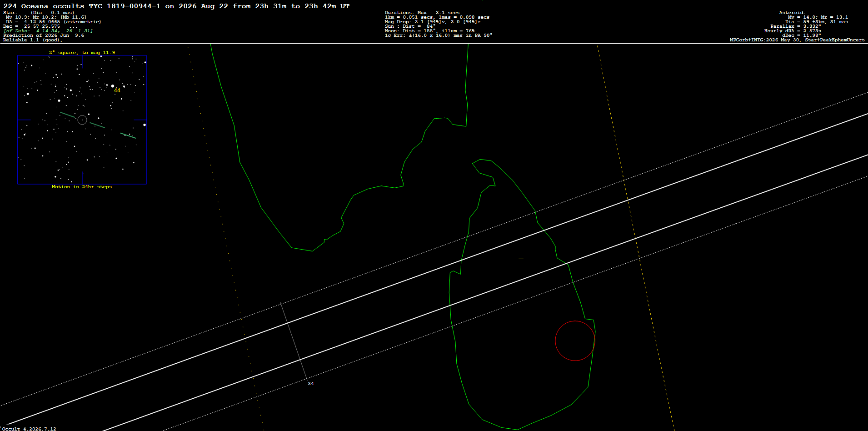The image size is (868, 431).
Task: Click 'Dia = 59 ±3km, 31 mas'
Action: click(817, 22)
